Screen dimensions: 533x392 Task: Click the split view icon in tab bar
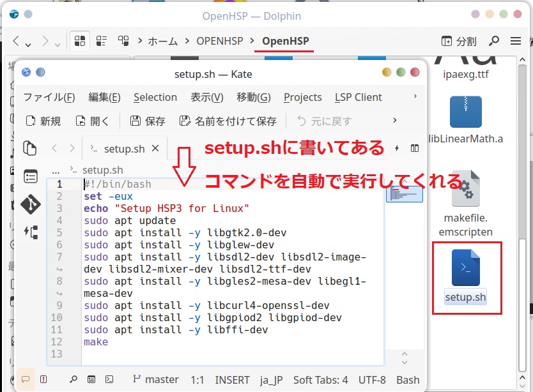pyautogui.click(x=414, y=148)
